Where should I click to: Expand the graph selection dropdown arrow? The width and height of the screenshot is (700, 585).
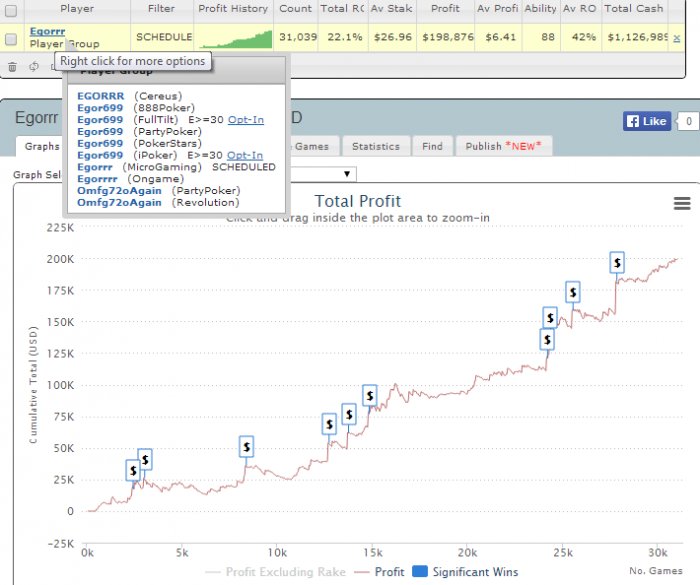pos(347,174)
